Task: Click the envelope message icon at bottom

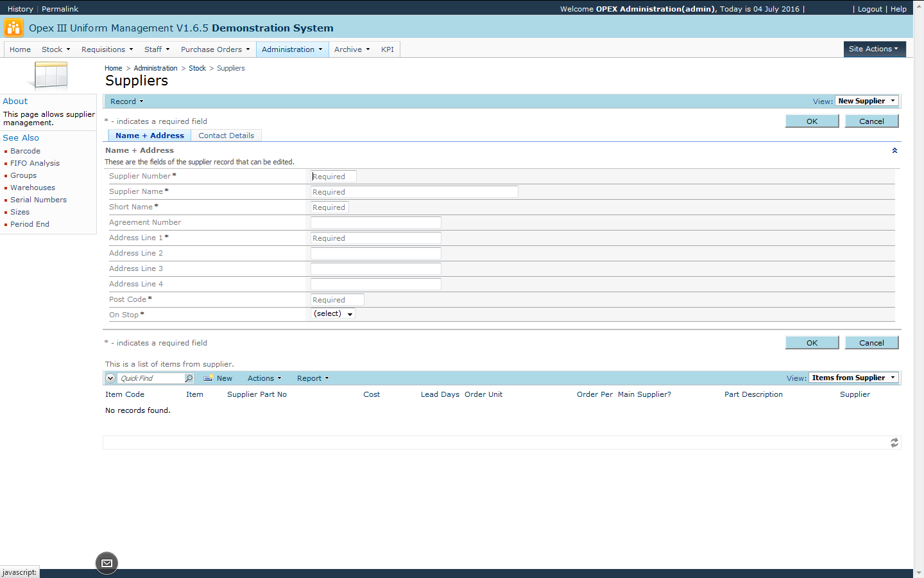Action: click(107, 563)
